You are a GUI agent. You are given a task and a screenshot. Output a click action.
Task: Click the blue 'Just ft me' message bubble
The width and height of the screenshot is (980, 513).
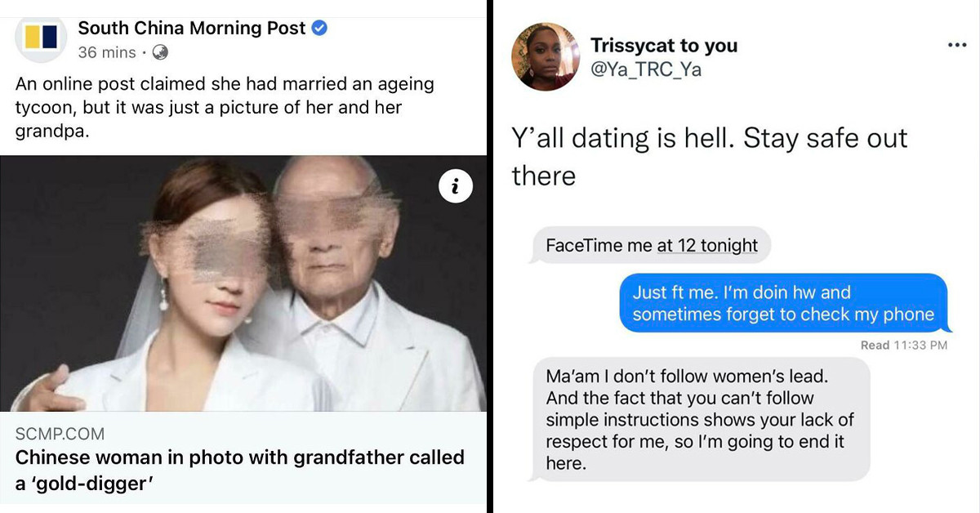coord(784,303)
